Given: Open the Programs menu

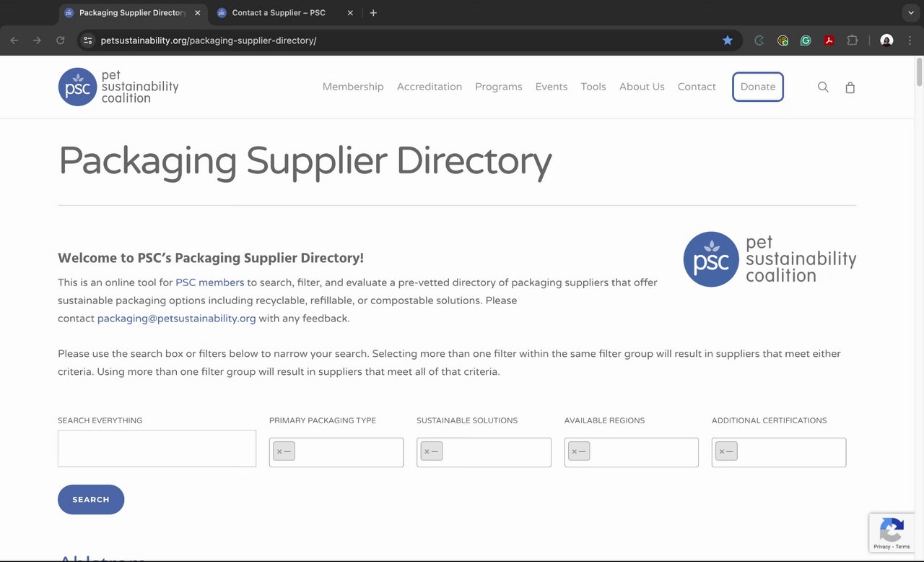Looking at the screenshot, I should point(499,87).
